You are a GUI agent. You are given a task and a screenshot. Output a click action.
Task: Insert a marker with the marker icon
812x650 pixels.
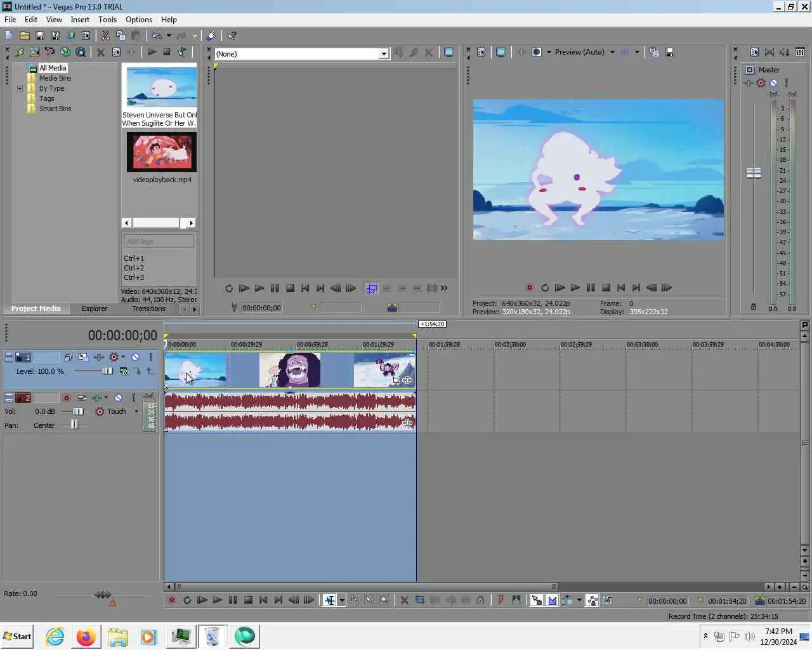point(501,600)
